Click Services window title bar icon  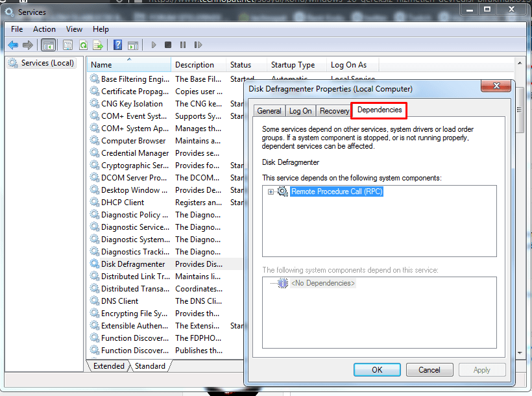(9, 12)
